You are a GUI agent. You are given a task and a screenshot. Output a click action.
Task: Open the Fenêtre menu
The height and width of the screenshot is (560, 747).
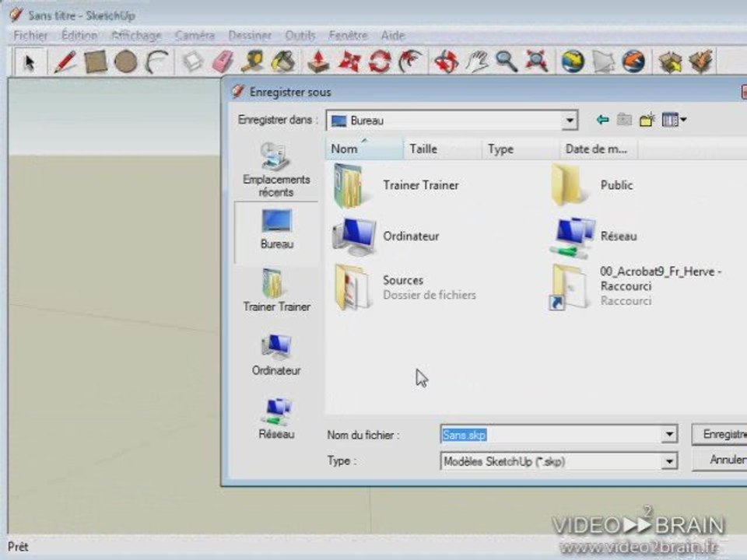(349, 35)
